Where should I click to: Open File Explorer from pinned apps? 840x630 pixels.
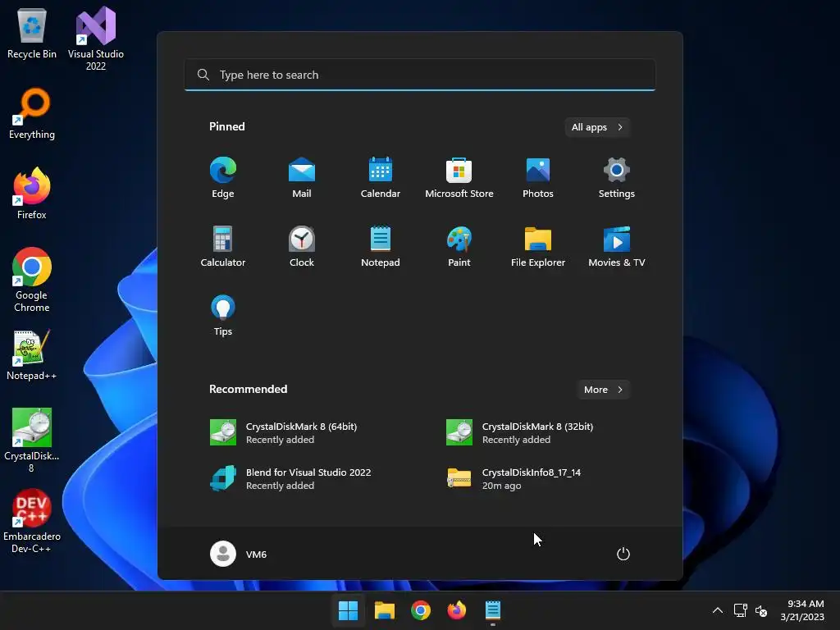point(538,246)
